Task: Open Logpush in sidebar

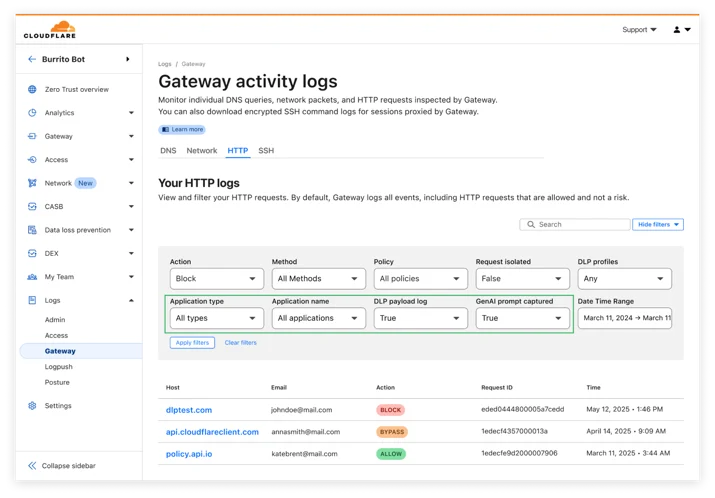Action: pyautogui.click(x=58, y=367)
